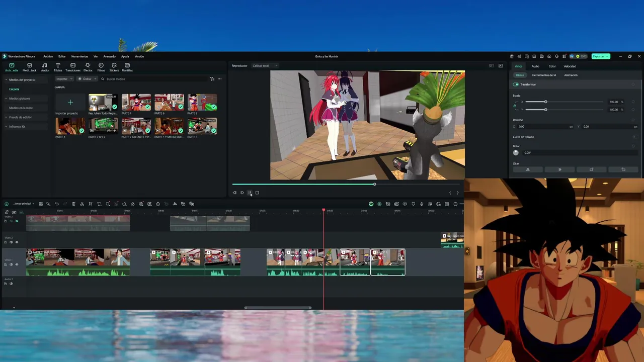Image resolution: width=644 pixels, height=362 pixels.
Task: Toggle the scale aspect lock icon
Action: (x=515, y=106)
